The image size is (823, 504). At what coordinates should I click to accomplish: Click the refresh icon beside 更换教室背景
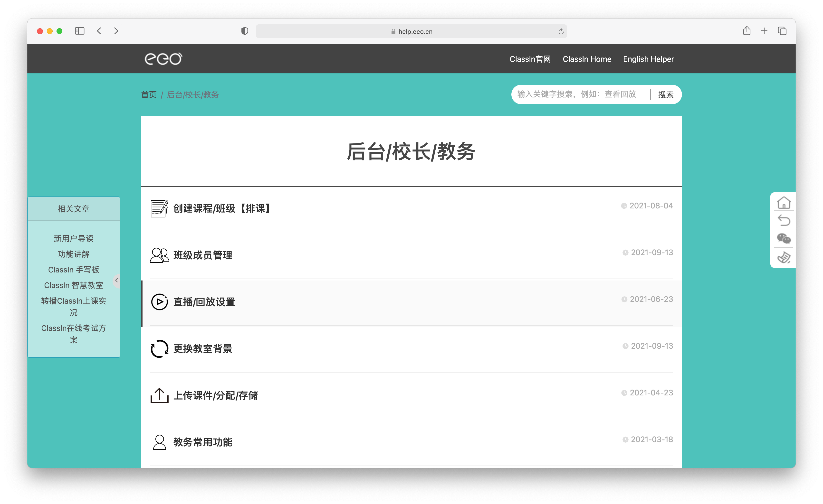(159, 348)
